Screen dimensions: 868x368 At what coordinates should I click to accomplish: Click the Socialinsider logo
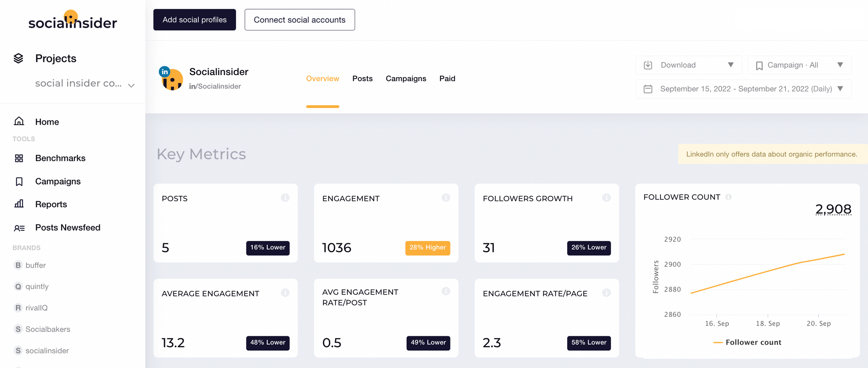(x=72, y=20)
